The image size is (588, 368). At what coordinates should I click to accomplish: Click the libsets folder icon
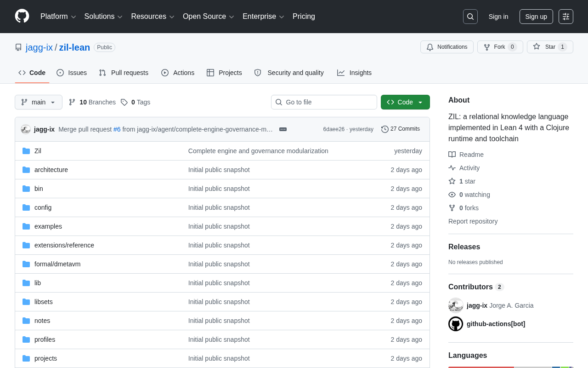26,302
